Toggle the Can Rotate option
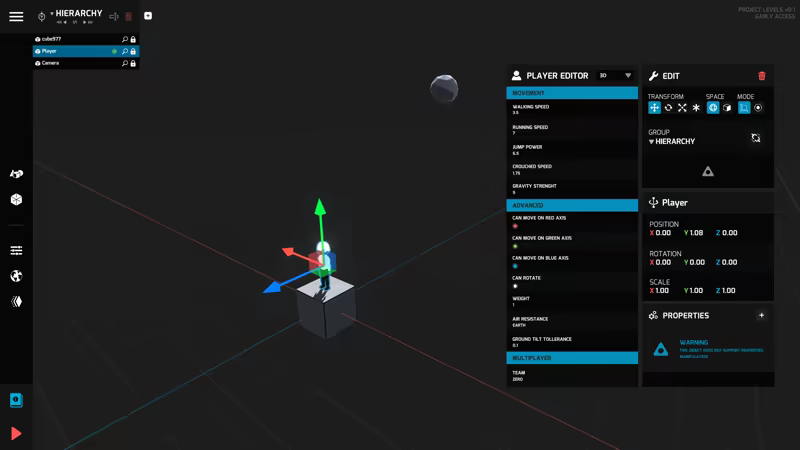This screenshot has height=450, width=800. pos(515,286)
